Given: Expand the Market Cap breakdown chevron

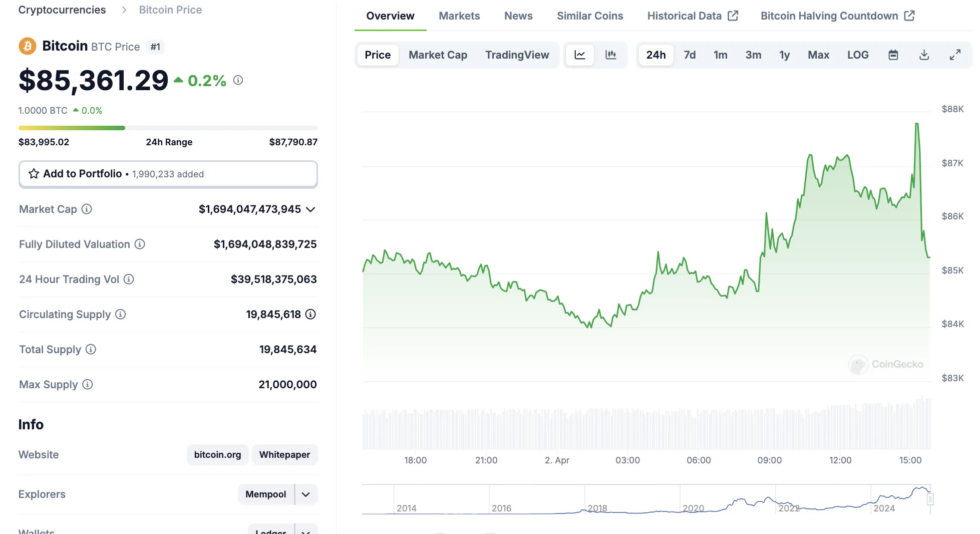Looking at the screenshot, I should tap(311, 209).
